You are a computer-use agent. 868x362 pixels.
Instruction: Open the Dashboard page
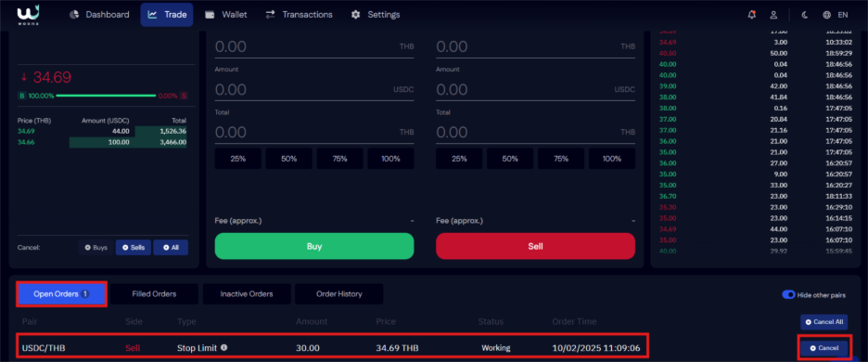tap(99, 15)
